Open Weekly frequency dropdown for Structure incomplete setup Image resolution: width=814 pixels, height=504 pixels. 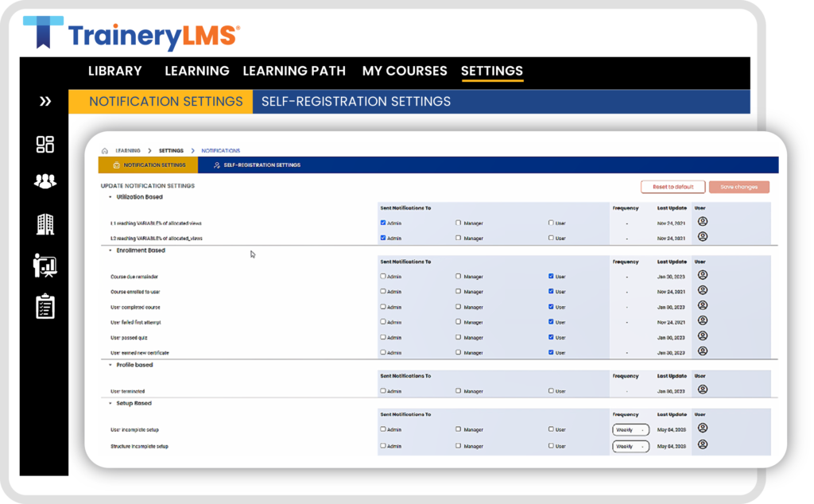point(630,447)
